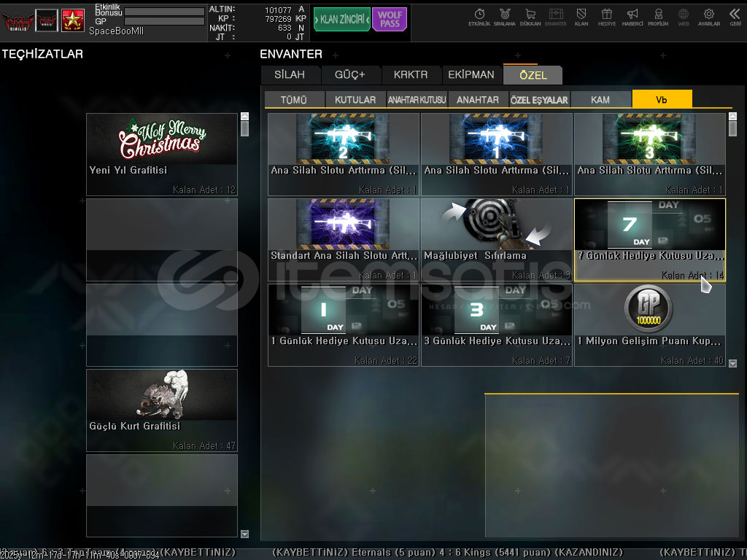This screenshot has width=747, height=560.
Task: Click the equipment list up arrow
Action: point(245,116)
